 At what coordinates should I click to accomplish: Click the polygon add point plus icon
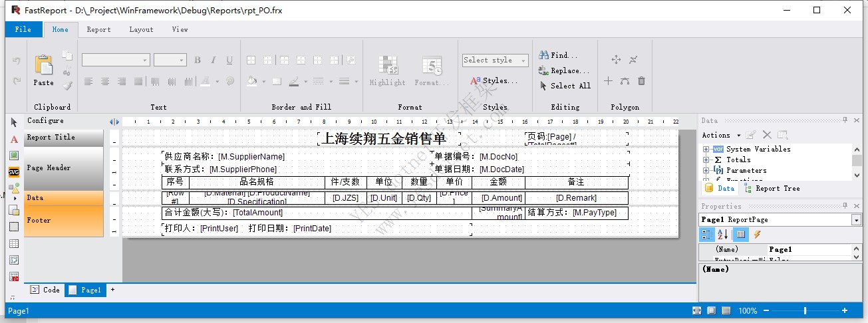point(608,81)
